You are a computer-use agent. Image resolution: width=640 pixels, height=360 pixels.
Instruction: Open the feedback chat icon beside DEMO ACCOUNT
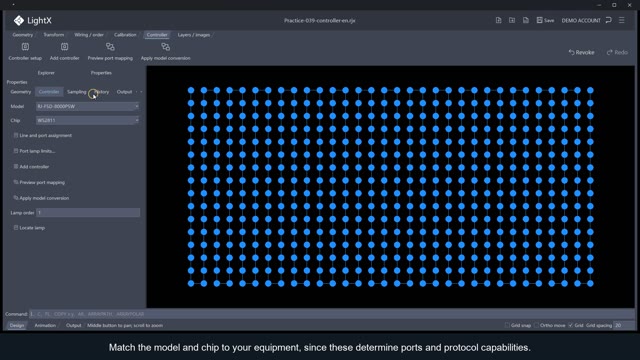click(x=609, y=20)
